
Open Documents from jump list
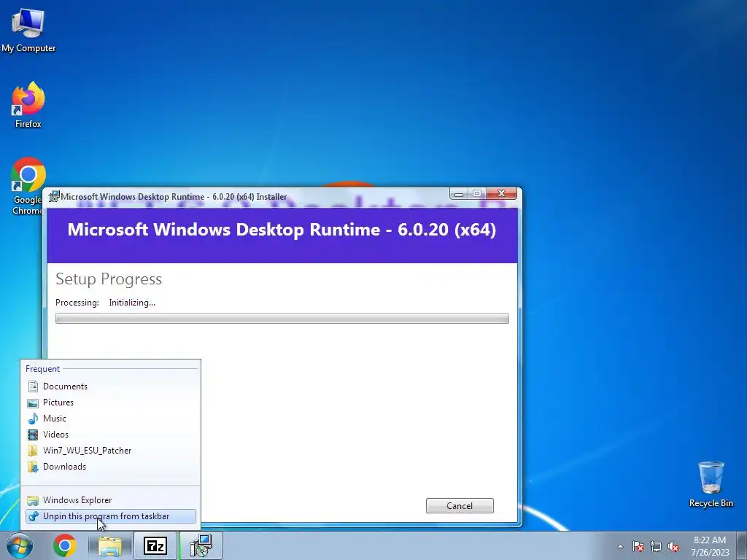[111, 386]
